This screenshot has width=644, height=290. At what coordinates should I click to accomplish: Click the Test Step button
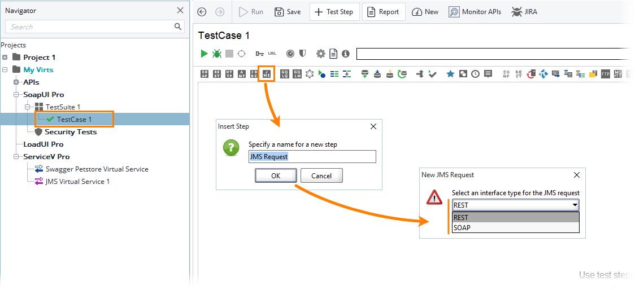tap(335, 12)
